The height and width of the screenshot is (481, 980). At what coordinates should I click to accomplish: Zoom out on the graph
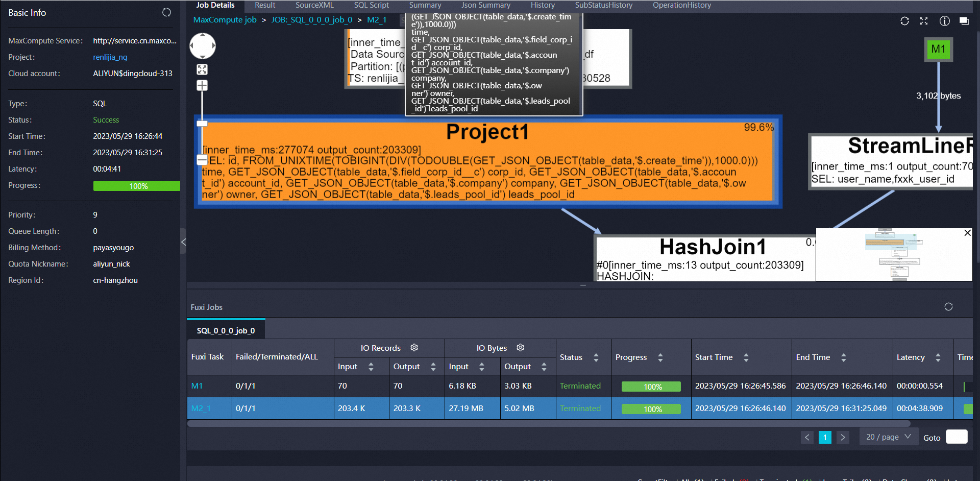tap(202, 160)
